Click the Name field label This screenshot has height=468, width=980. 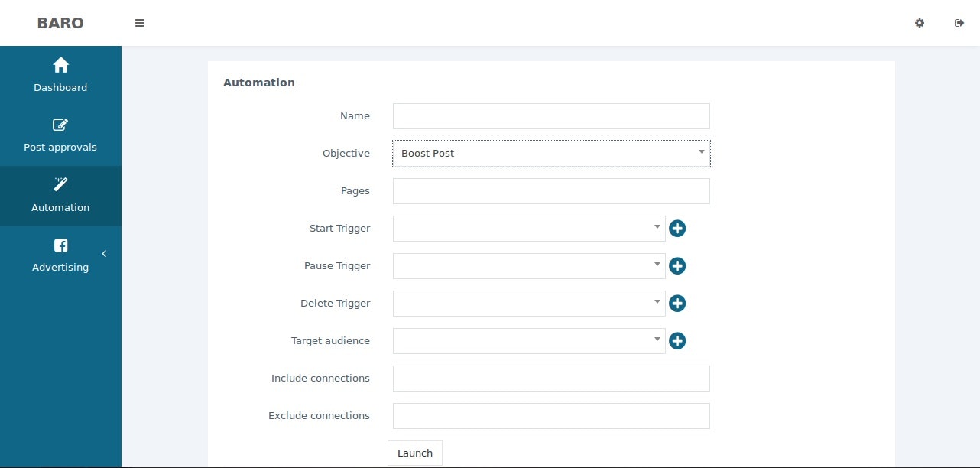355,116
